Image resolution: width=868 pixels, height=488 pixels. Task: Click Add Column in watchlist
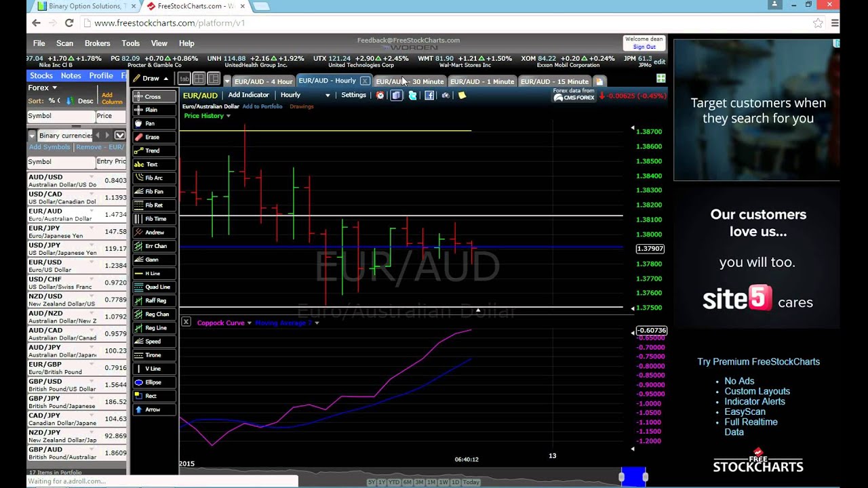coord(112,98)
